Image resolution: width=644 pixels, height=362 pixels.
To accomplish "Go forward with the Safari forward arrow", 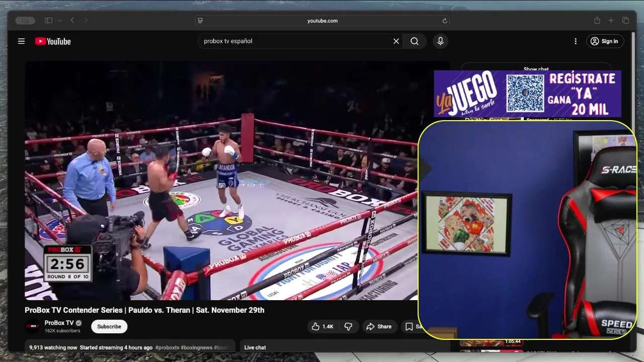I will click(86, 21).
